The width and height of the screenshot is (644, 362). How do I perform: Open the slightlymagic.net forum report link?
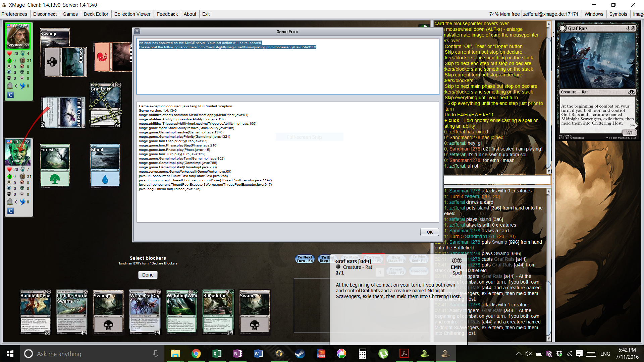tap(257, 47)
